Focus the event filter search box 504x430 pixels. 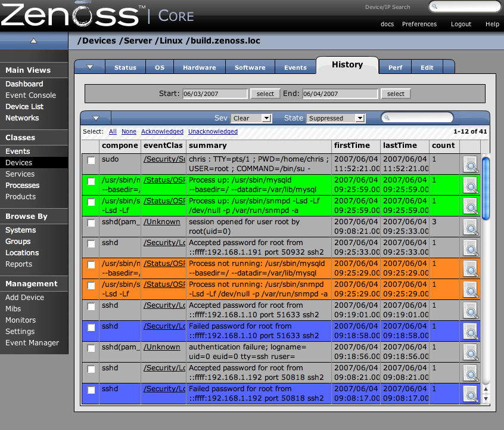pyautogui.click(x=417, y=118)
